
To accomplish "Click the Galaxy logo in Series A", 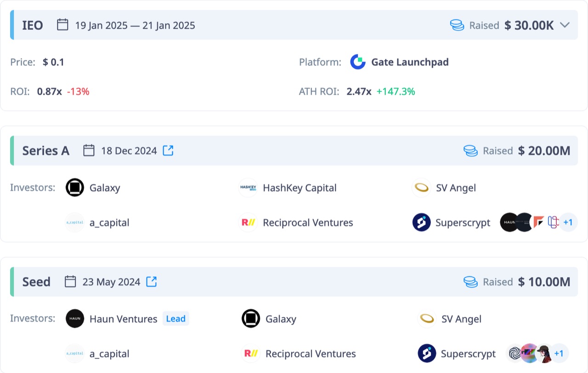I will click(x=75, y=187).
